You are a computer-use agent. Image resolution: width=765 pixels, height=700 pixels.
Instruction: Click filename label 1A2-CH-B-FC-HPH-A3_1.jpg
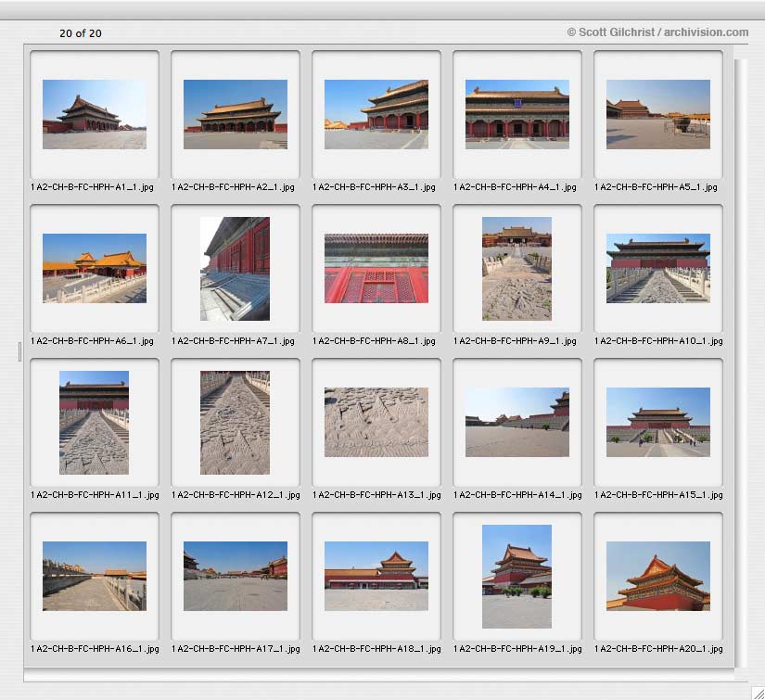(x=375, y=187)
